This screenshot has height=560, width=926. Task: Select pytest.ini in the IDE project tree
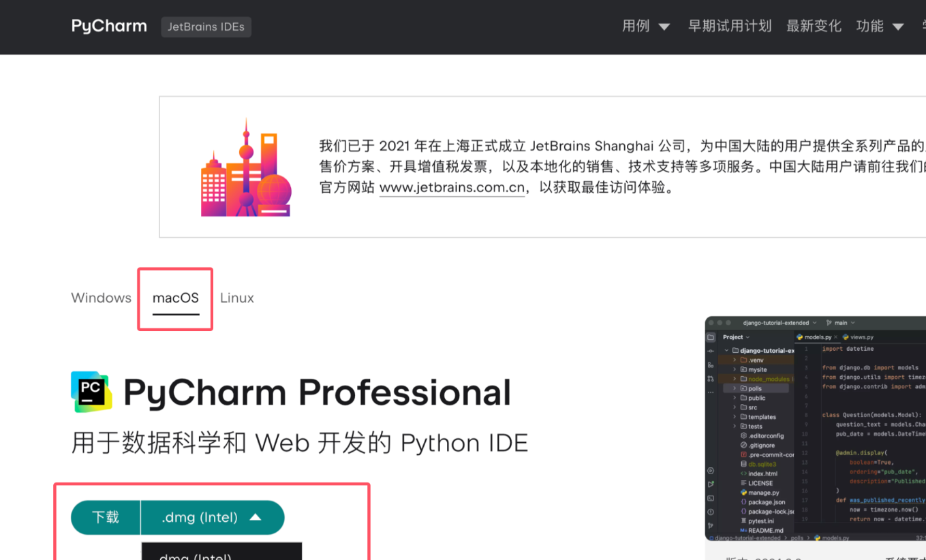[x=756, y=520]
